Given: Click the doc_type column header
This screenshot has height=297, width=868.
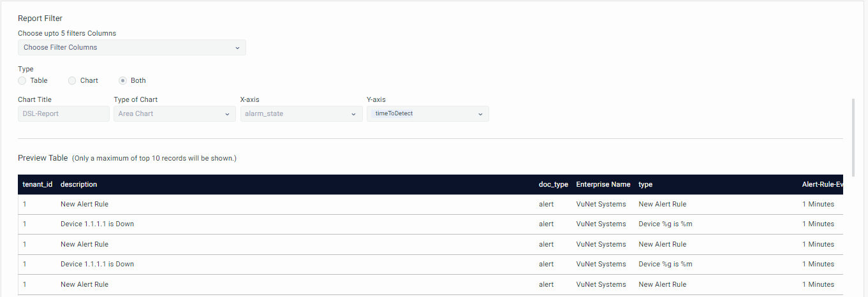Looking at the screenshot, I should tap(553, 185).
